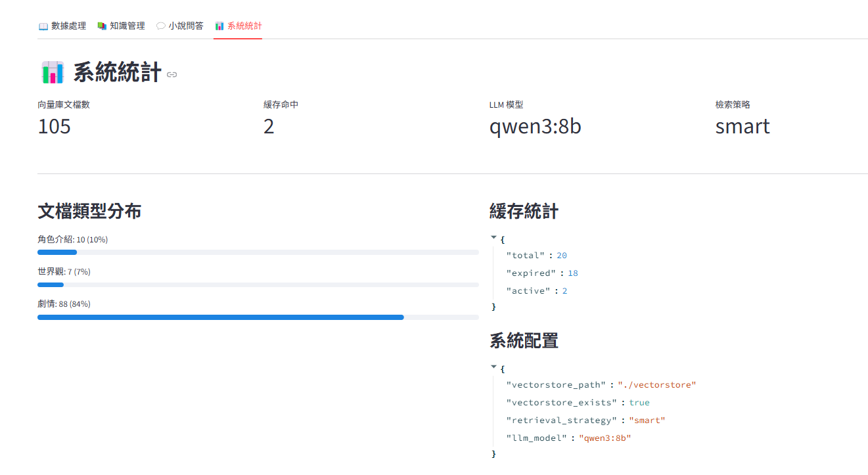Click the smart 檢索策略 metric value

click(742, 126)
